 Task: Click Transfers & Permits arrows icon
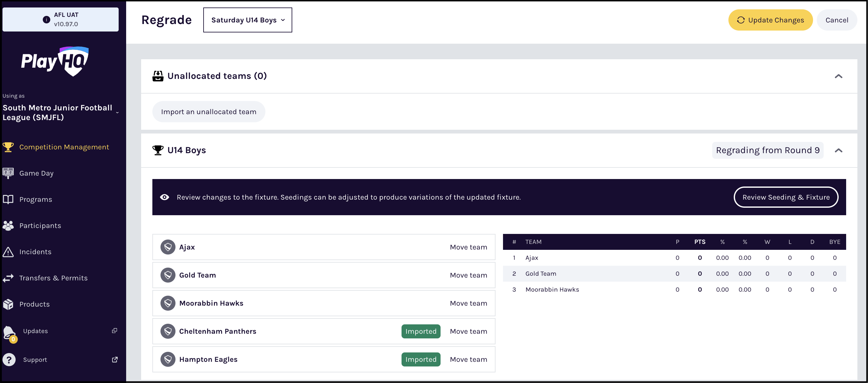8,278
